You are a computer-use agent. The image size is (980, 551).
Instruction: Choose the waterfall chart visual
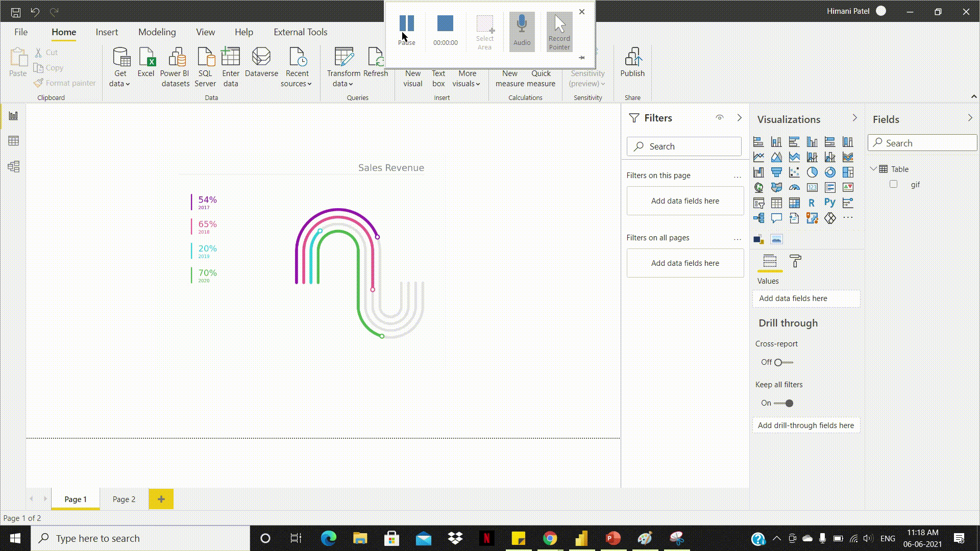758,172
